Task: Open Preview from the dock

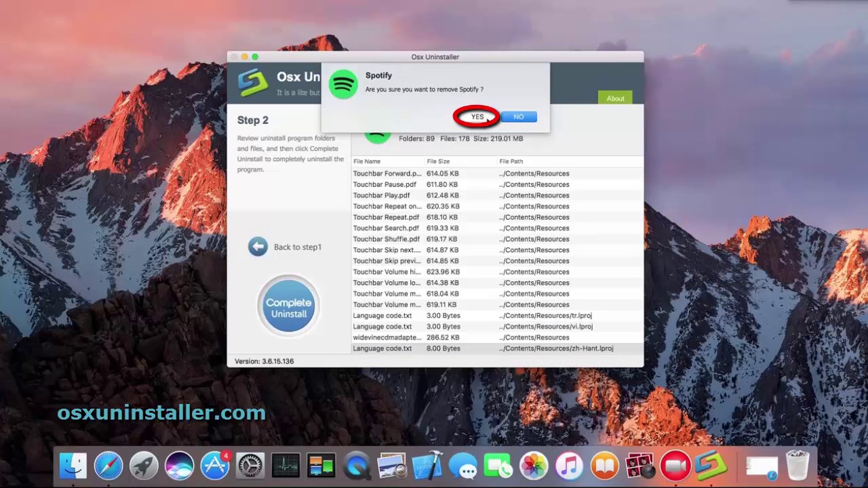Action: click(x=392, y=466)
